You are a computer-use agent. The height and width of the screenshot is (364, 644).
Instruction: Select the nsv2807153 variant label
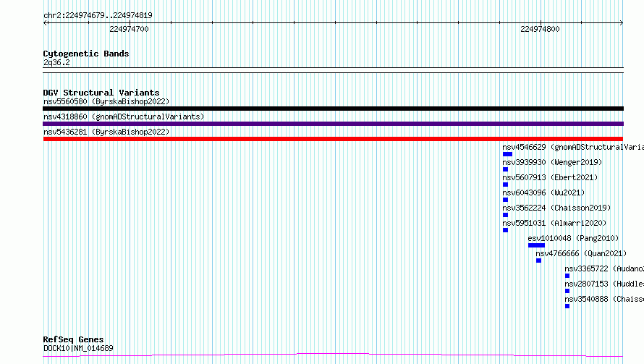604,284
